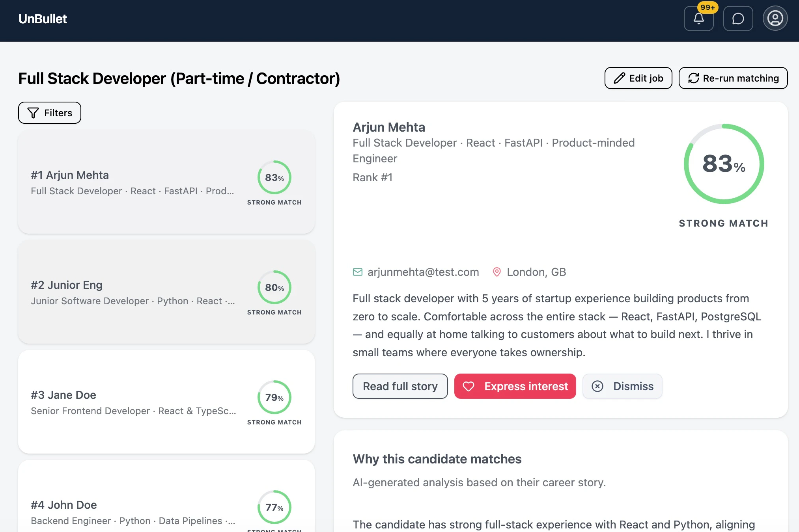Screen dimensions: 799x532
Task: Select the #1 Arjun Mehta candidate card
Action: [x=166, y=182]
